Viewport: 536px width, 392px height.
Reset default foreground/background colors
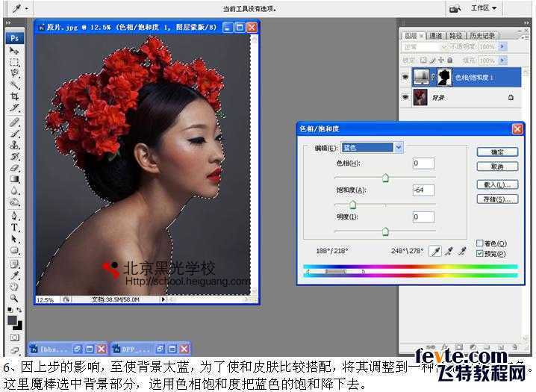click(10, 310)
